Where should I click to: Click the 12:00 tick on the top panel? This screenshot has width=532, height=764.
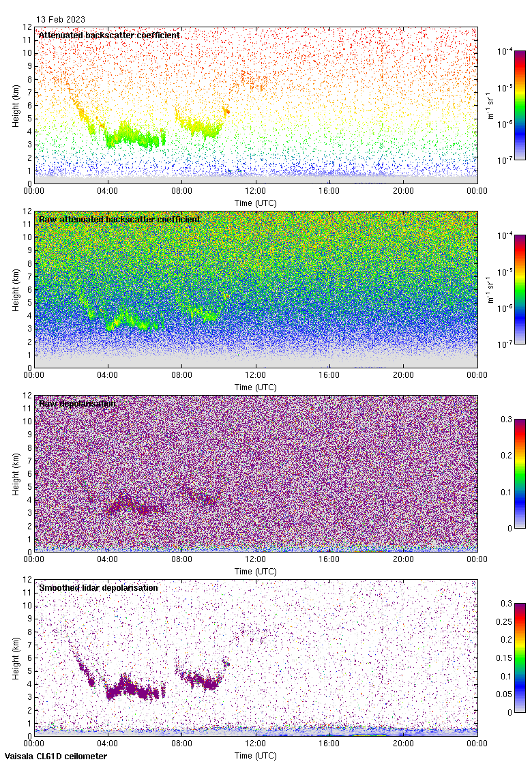tap(256, 192)
